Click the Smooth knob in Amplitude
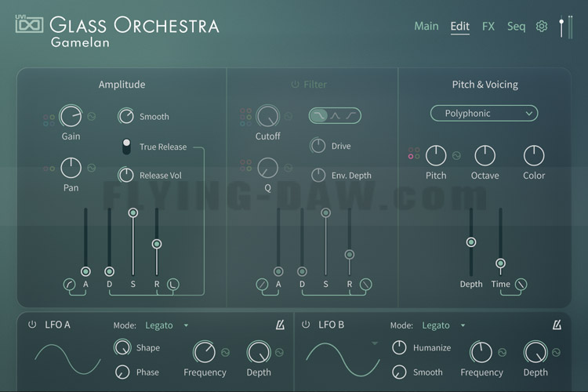 click(126, 116)
